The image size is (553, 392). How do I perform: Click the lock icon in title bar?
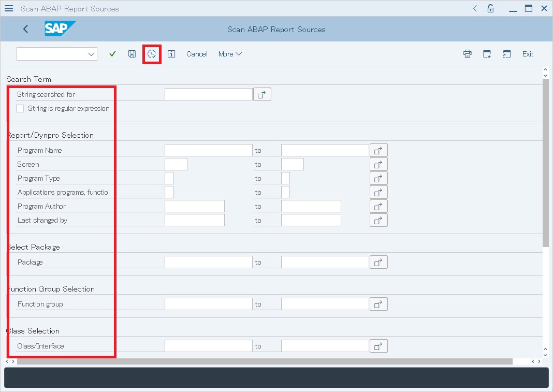(x=490, y=8)
